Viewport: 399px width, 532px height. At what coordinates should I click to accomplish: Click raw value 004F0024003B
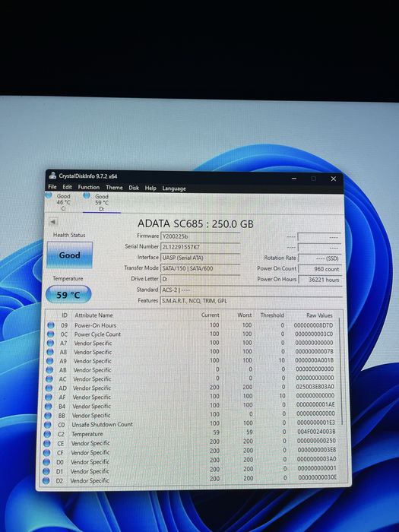tap(316, 432)
